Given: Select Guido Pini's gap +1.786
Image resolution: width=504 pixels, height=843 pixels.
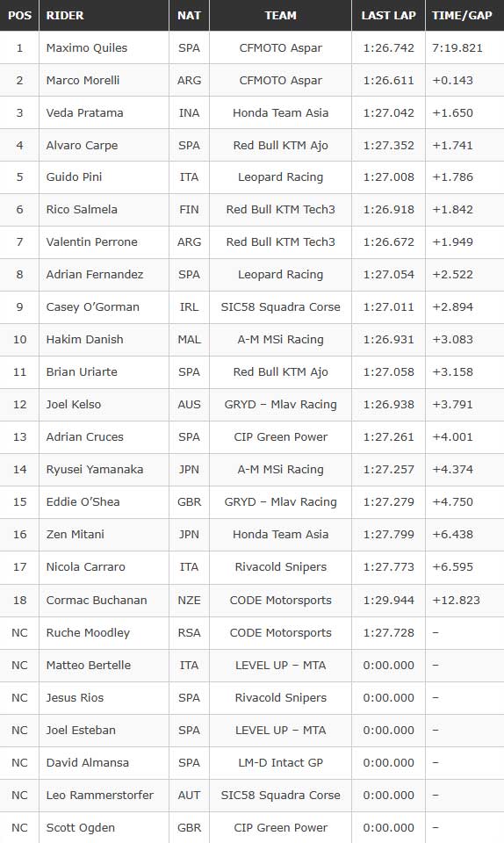Looking at the screenshot, I should (x=452, y=177).
